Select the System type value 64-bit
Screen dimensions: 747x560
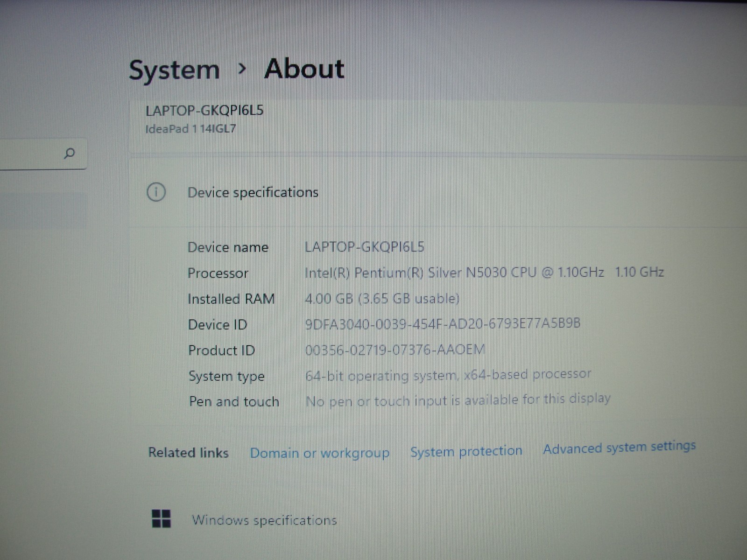[448, 375]
